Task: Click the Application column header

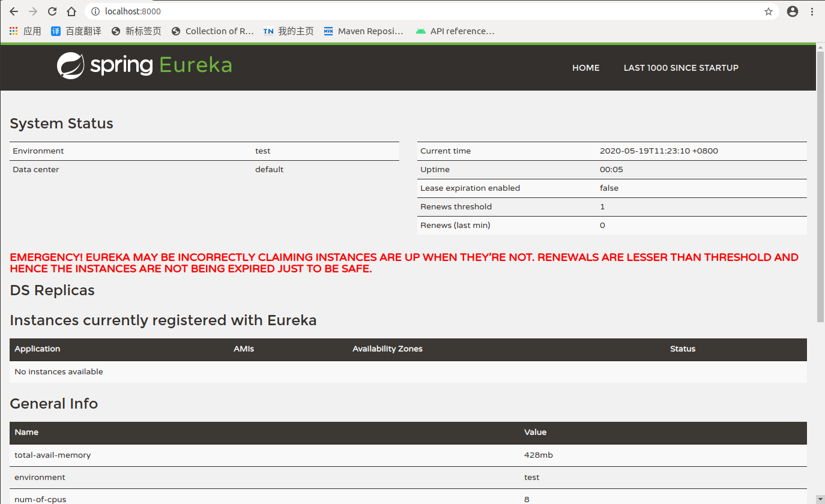Action: [x=37, y=349]
